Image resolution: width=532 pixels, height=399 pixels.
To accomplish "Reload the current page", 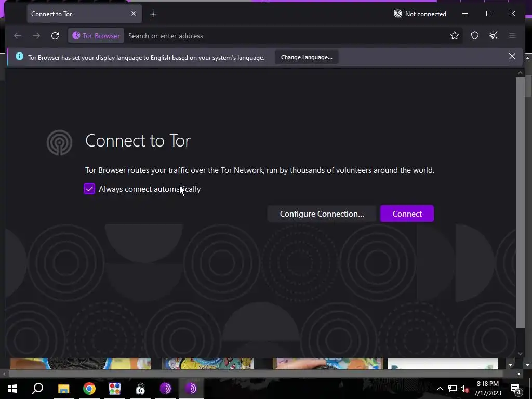I will pos(55,36).
